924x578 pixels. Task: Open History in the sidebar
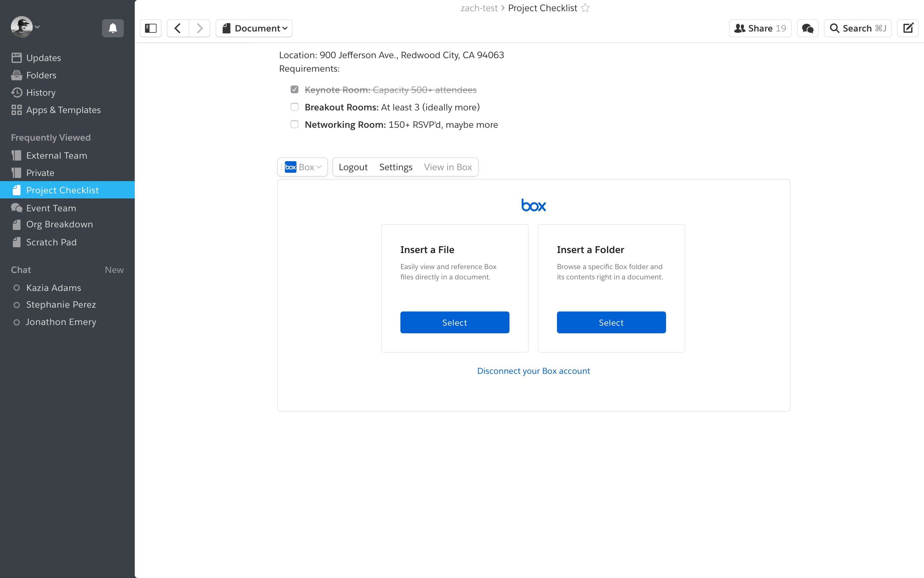tap(41, 92)
